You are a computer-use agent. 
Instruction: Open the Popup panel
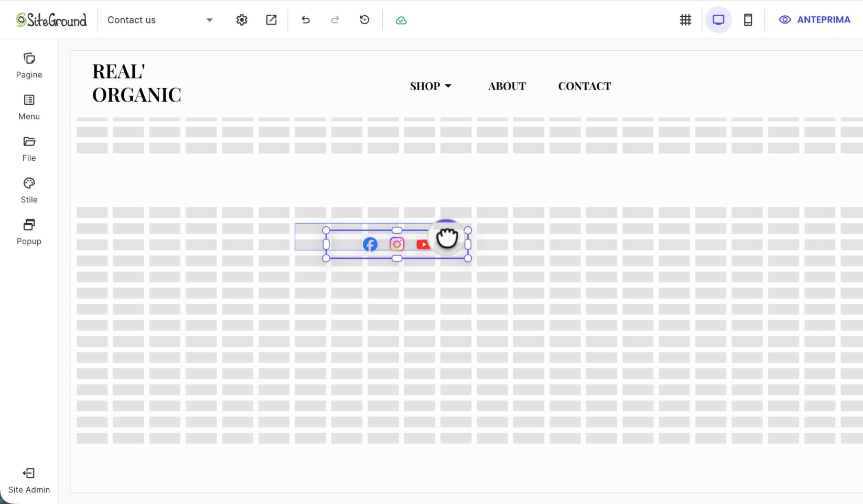point(29,232)
